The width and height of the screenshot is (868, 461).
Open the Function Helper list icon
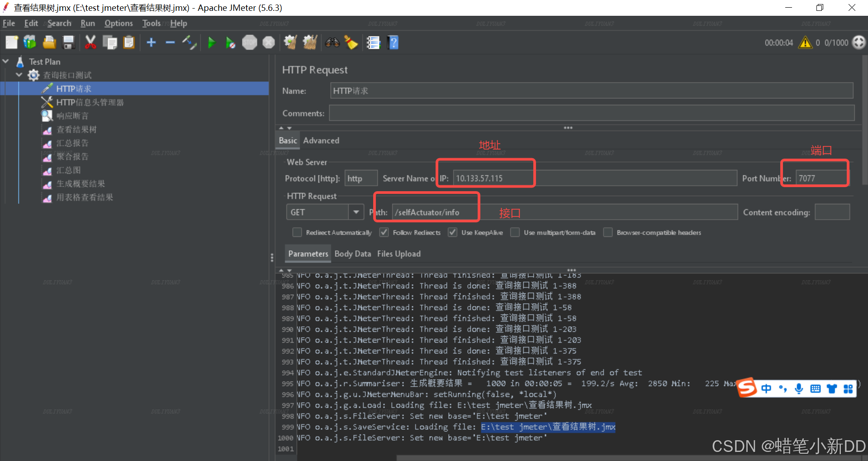coord(373,42)
